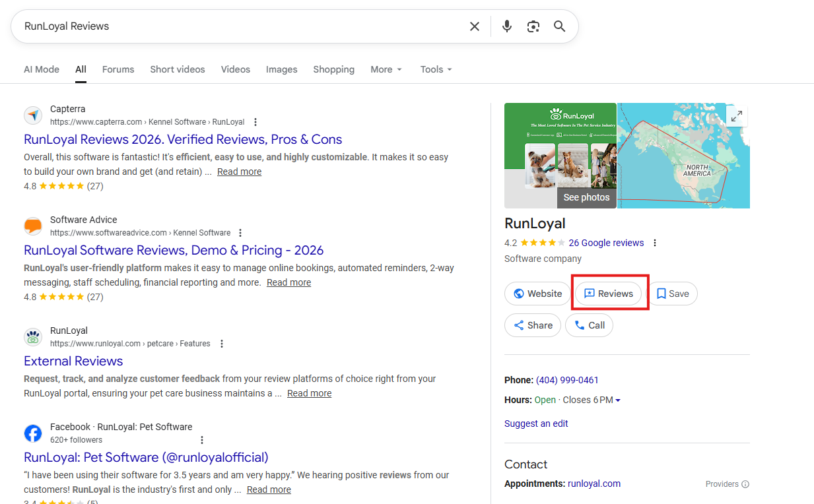Open the More search filters dropdown
This screenshot has height=504, width=814.
pyautogui.click(x=386, y=69)
